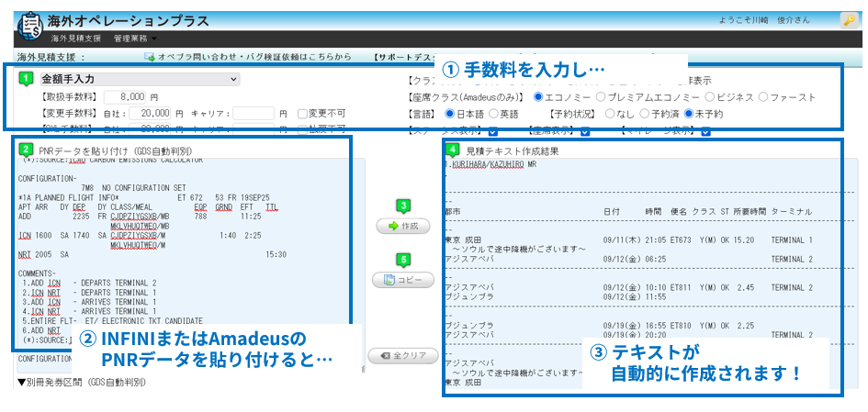Select the エコノミー seat class radio
The width and height of the screenshot is (868, 412).
(x=538, y=97)
